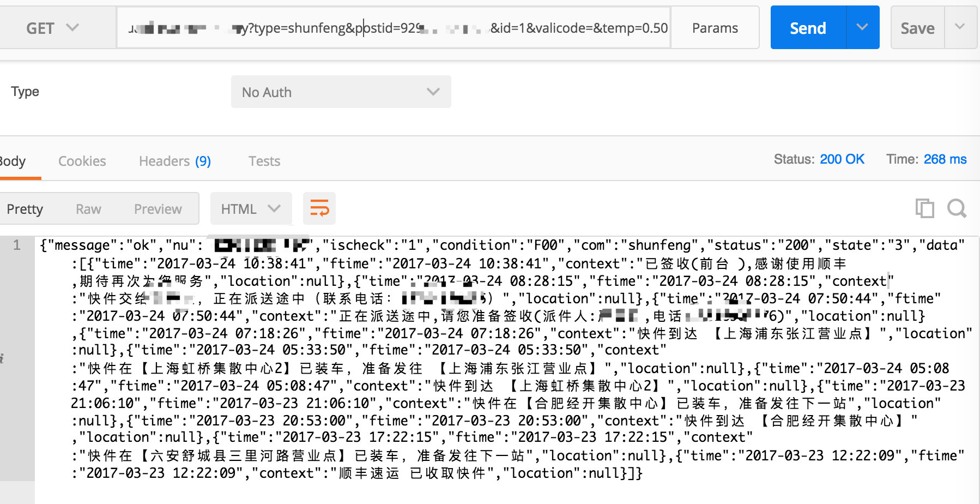Click the 200 OK status value
The image size is (980, 504).
click(x=842, y=159)
